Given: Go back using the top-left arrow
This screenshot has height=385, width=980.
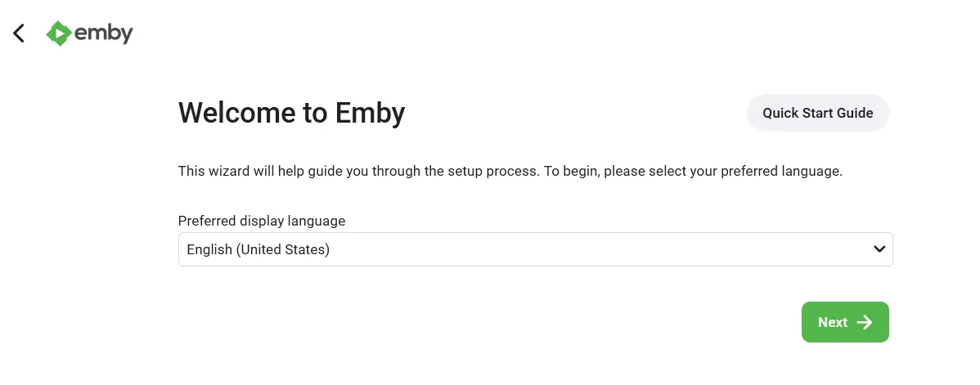Looking at the screenshot, I should point(20,34).
